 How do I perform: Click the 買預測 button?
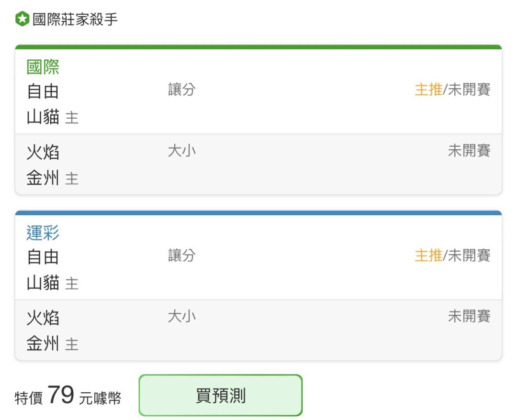click(x=221, y=395)
